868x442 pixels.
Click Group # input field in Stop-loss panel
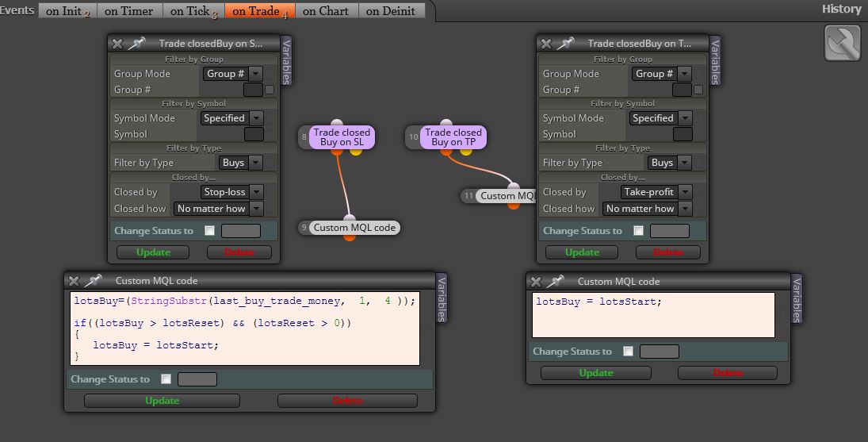point(253,90)
